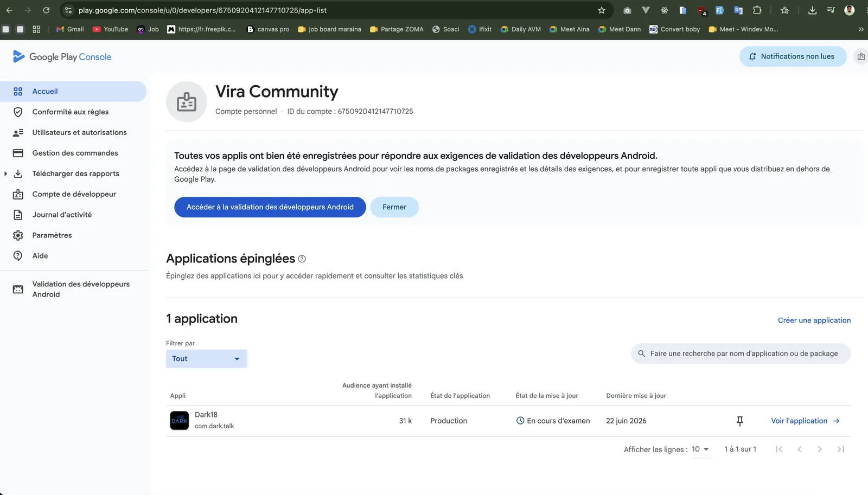Open the Chrome profile avatar
This screenshot has width=868, height=495.
pyautogui.click(x=850, y=10)
